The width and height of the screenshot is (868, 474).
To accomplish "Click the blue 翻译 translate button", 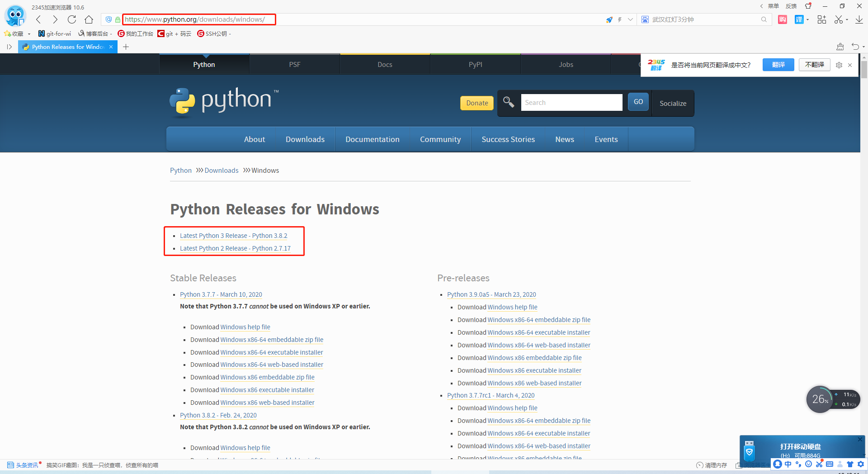I will pyautogui.click(x=778, y=65).
